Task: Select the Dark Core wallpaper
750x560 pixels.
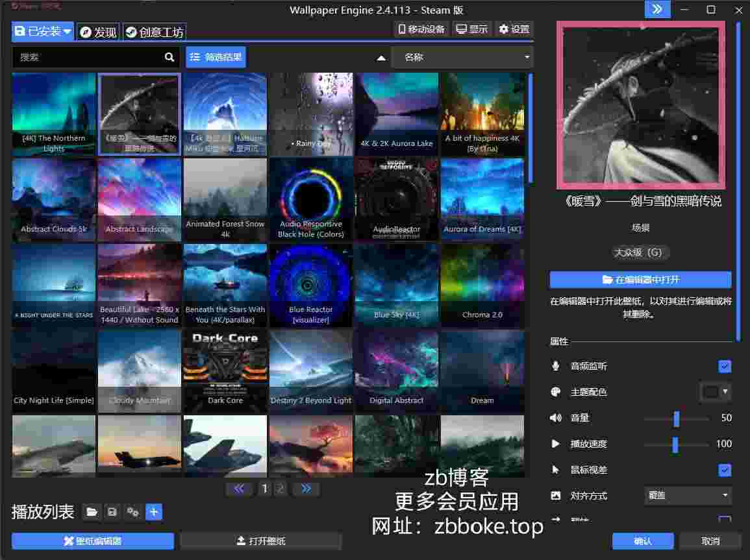Action: coord(225,371)
